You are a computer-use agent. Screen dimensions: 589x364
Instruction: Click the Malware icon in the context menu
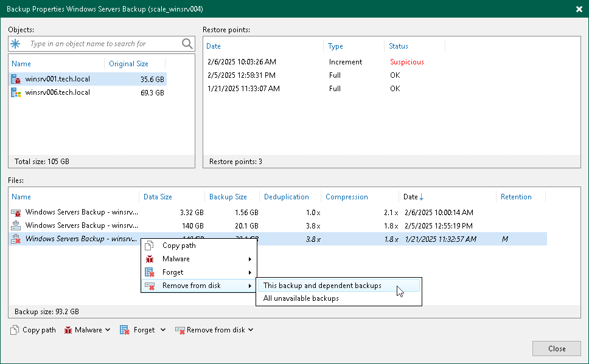point(148,259)
